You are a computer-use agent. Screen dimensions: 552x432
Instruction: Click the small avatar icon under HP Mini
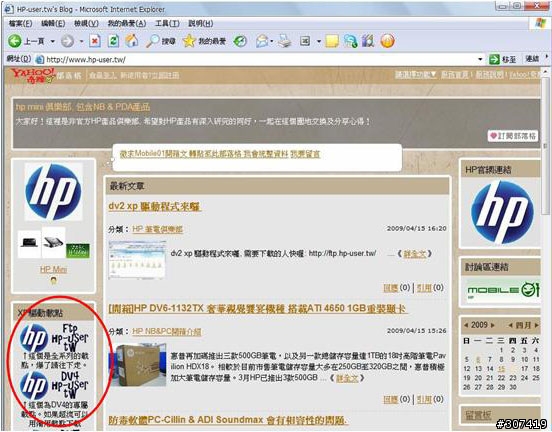[x=54, y=281]
